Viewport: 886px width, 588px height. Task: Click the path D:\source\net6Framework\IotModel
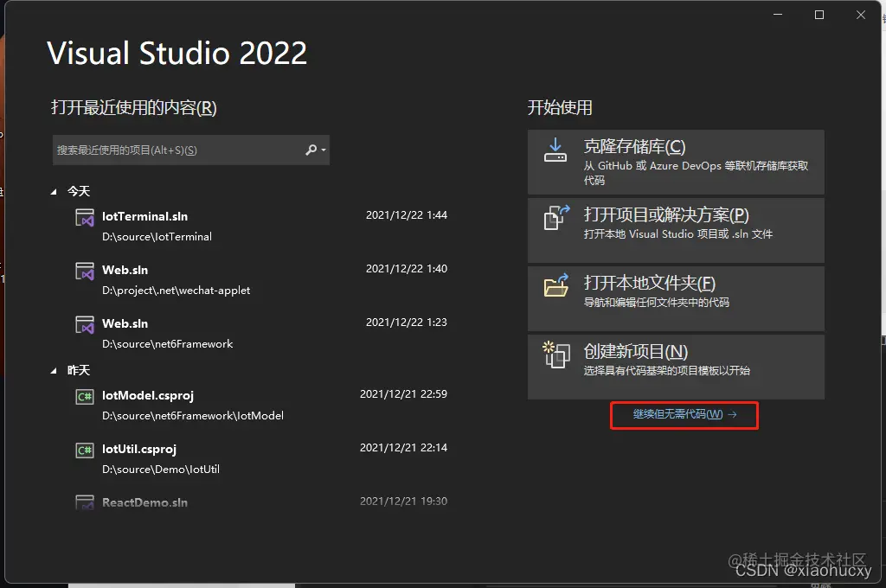coord(193,416)
